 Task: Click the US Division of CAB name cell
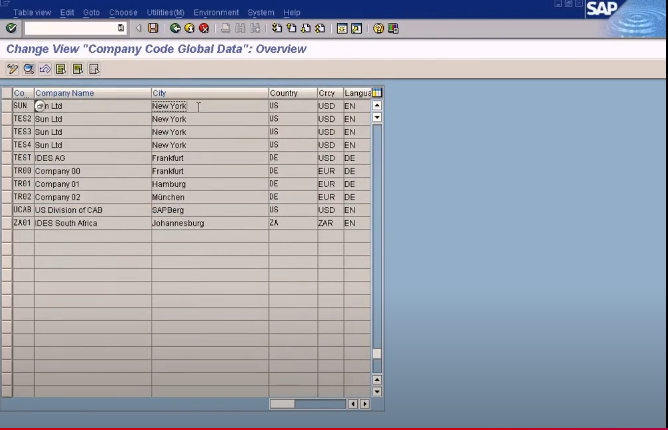pyautogui.click(x=92, y=210)
